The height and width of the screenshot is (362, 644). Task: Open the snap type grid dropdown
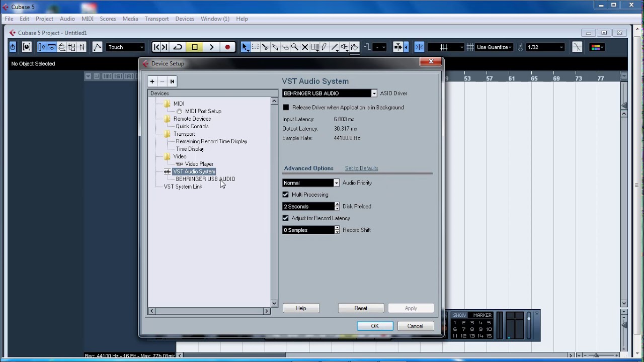pyautogui.click(x=446, y=47)
